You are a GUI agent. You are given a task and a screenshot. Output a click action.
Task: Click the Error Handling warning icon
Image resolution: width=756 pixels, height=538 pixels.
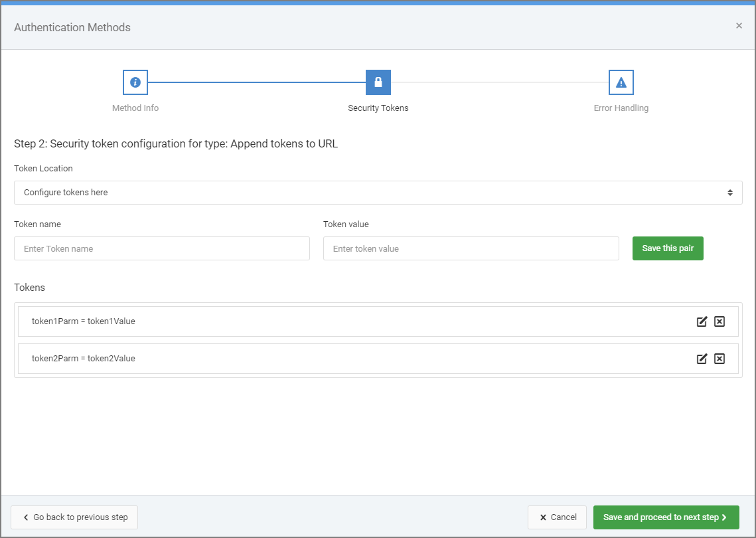pos(621,82)
